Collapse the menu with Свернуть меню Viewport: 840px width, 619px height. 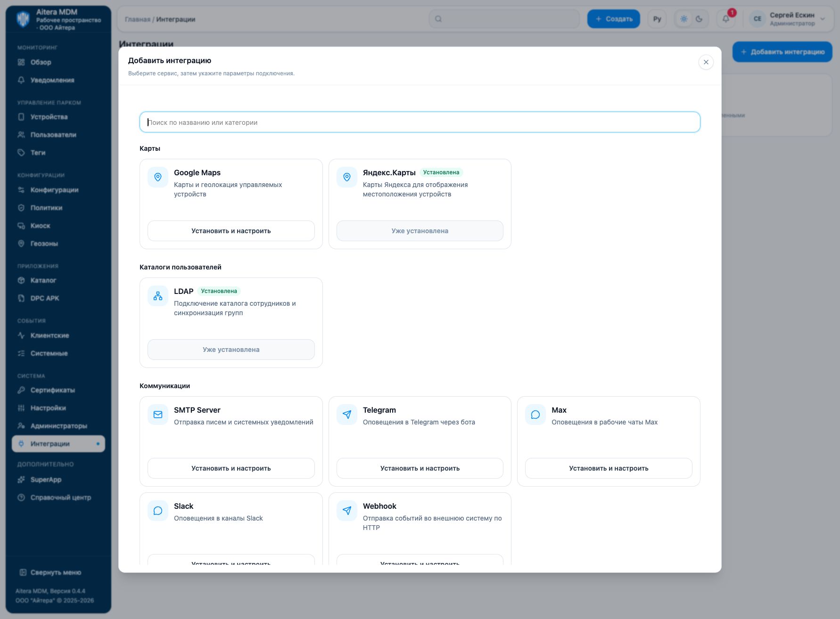(50, 572)
